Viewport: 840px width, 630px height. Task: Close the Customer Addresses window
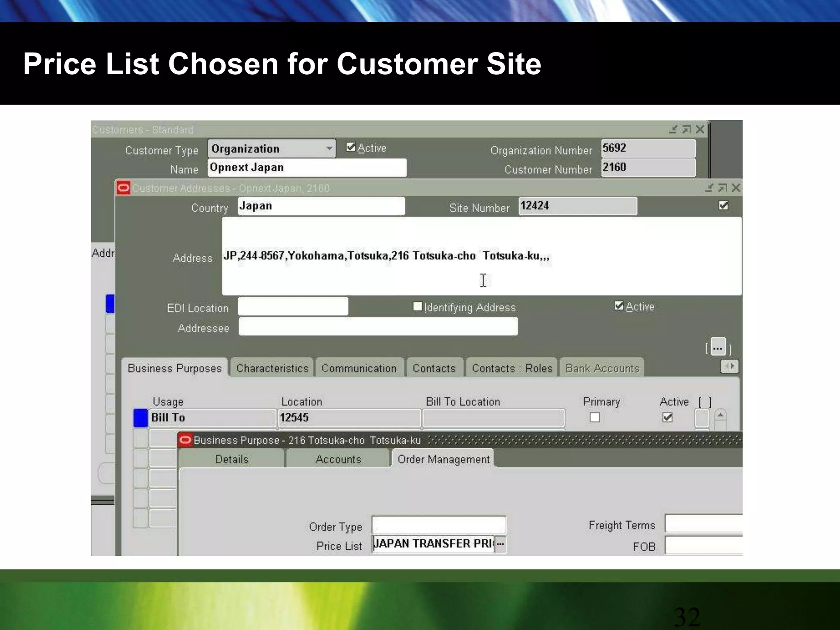pyautogui.click(x=736, y=188)
